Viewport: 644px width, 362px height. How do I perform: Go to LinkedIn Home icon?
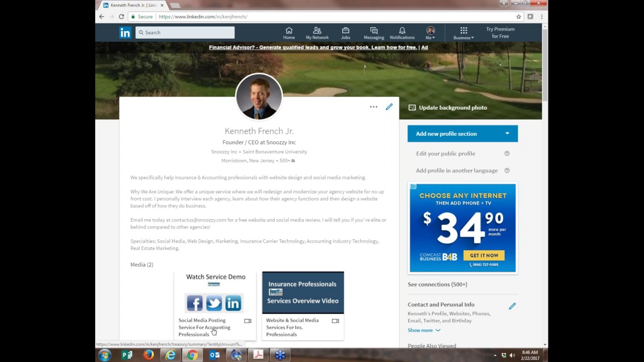tap(289, 33)
